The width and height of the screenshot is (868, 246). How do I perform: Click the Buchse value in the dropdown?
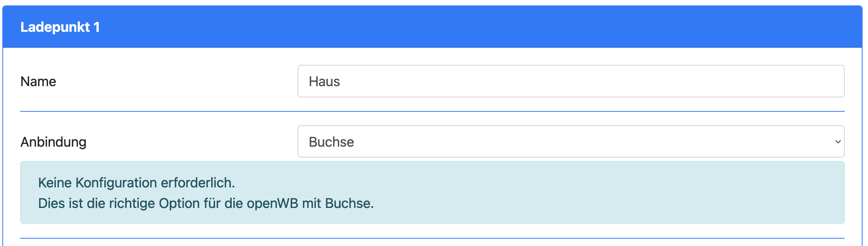[331, 142]
